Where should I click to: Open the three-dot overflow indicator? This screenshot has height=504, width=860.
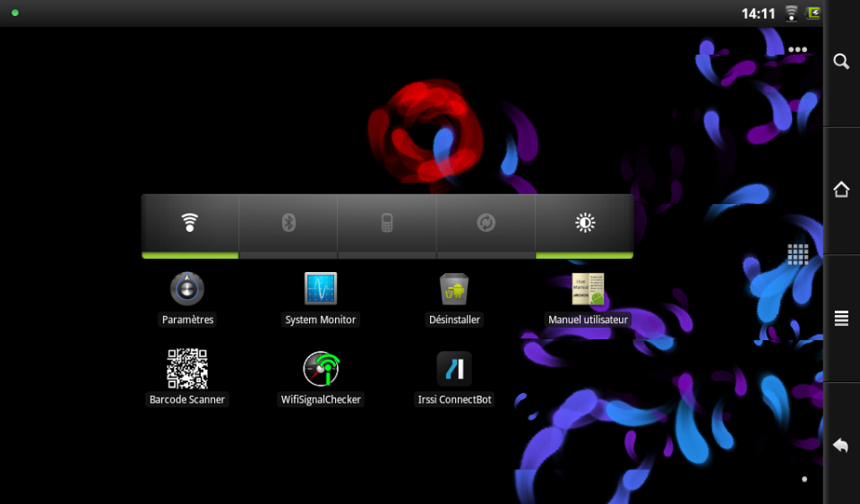(x=797, y=50)
